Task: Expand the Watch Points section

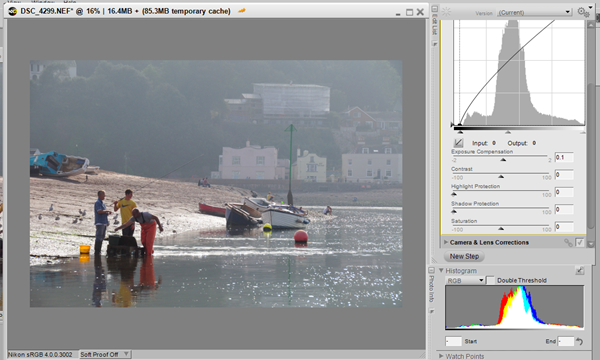Action: point(441,356)
